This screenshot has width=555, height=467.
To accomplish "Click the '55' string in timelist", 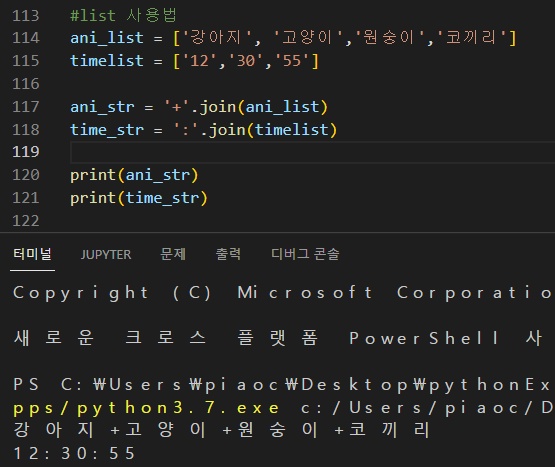I will (292, 61).
